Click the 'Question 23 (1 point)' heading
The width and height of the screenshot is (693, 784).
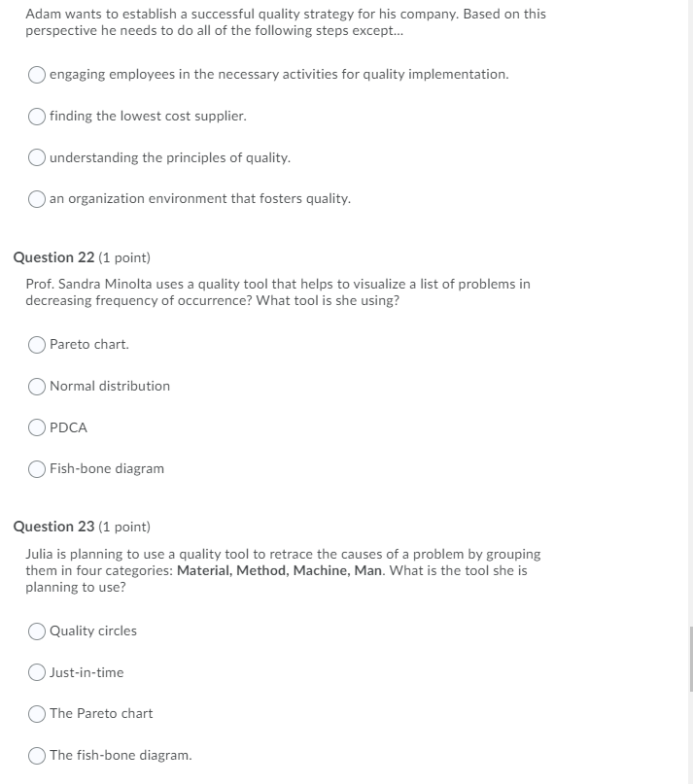point(82,527)
